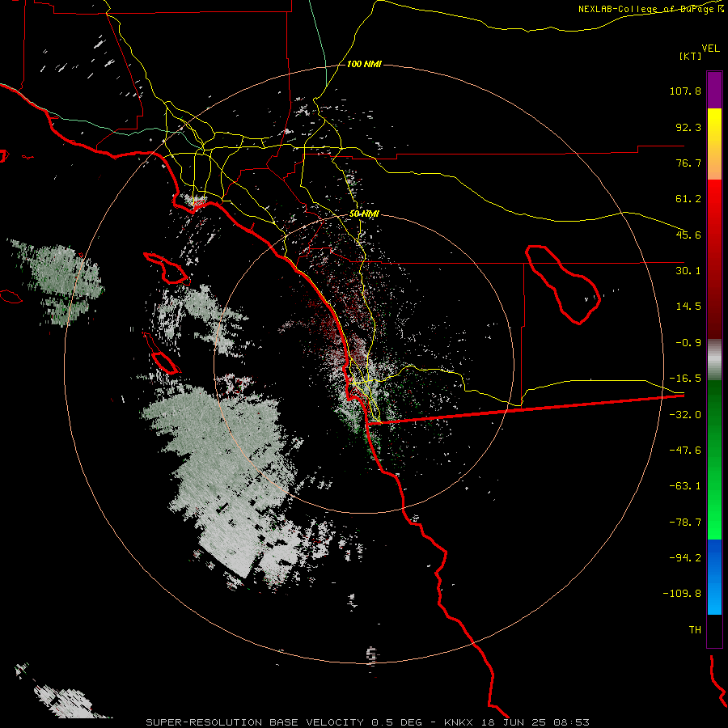Click the -63.1 velocity scale value

(685, 486)
